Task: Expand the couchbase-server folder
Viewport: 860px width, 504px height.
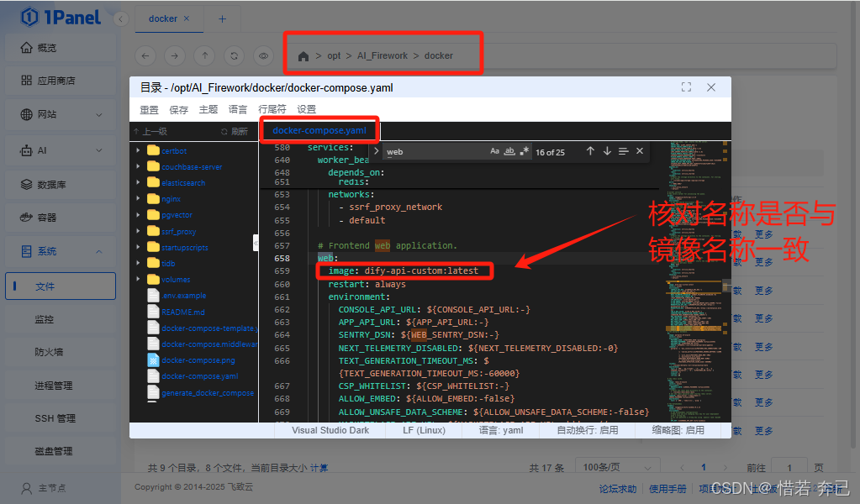Action: click(138, 166)
